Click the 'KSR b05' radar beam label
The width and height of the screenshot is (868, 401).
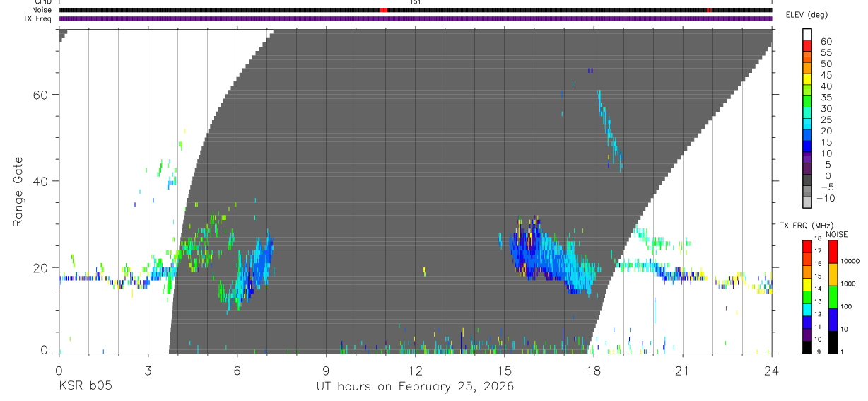click(x=85, y=387)
